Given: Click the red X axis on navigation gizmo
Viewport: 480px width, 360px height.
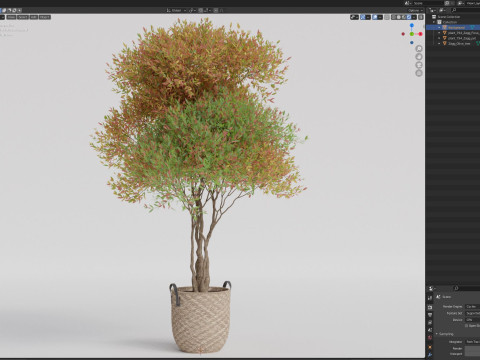Looking at the screenshot, I should click(420, 34).
